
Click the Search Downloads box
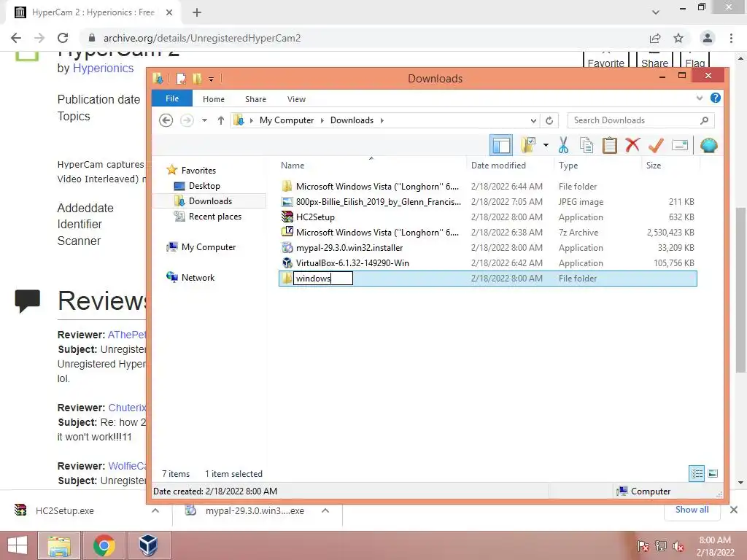(640, 120)
